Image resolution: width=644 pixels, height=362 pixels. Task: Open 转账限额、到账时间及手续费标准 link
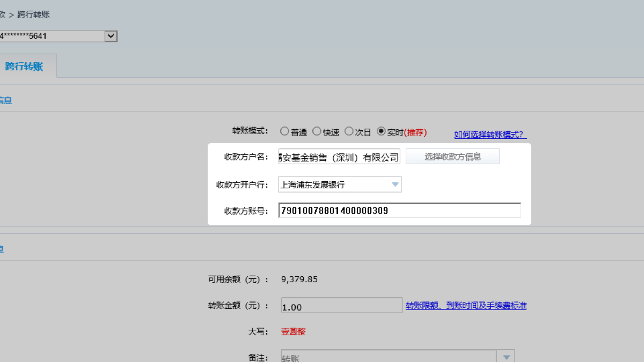click(x=466, y=306)
